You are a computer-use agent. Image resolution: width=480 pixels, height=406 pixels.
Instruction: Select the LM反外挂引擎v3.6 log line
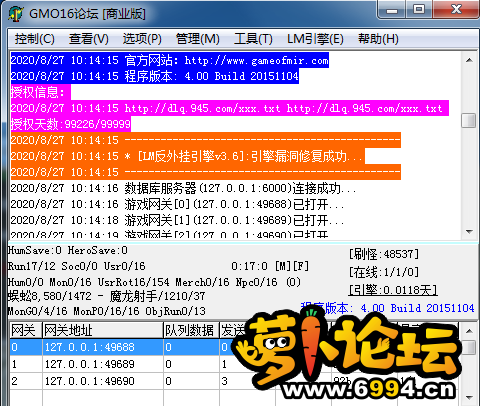[x=188, y=156]
